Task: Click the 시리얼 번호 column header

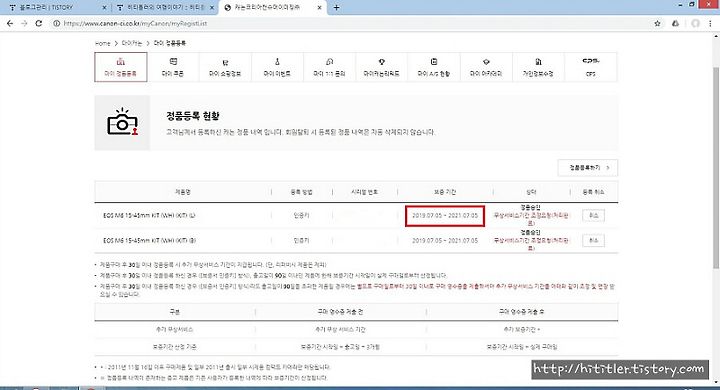Action: click(x=365, y=192)
